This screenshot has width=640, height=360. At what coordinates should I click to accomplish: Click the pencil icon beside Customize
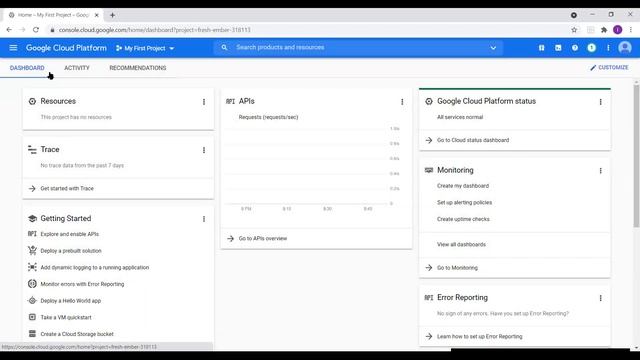pyautogui.click(x=593, y=68)
